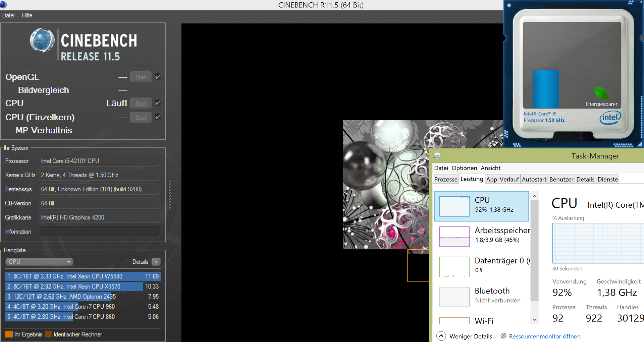Open the Optionen menu in Task-Manager
Image resolution: width=644 pixels, height=342 pixels.
(x=464, y=168)
